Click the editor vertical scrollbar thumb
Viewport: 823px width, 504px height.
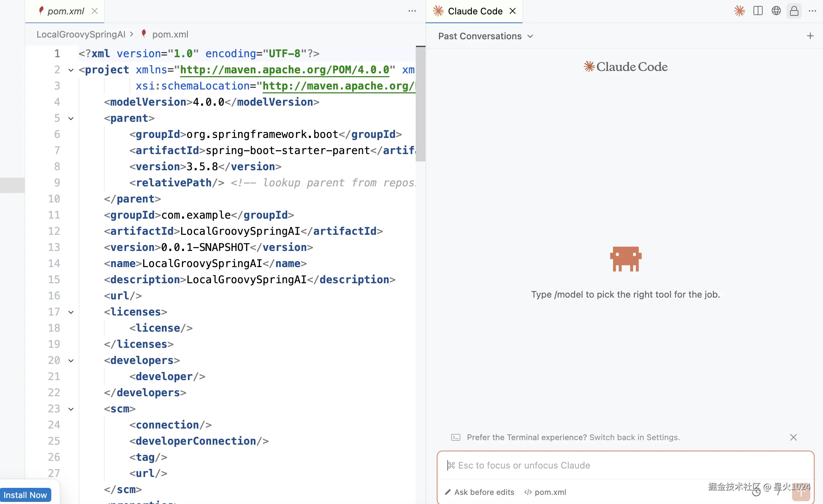[420, 104]
